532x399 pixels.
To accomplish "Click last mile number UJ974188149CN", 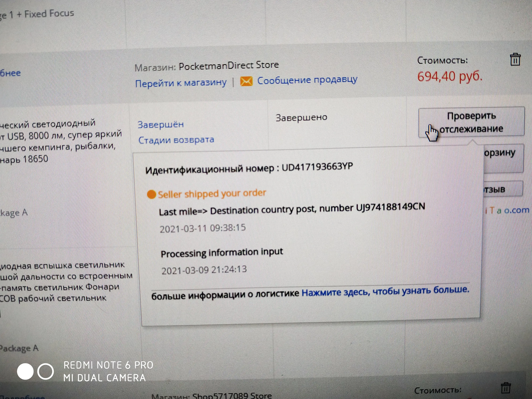I will click(x=390, y=207).
